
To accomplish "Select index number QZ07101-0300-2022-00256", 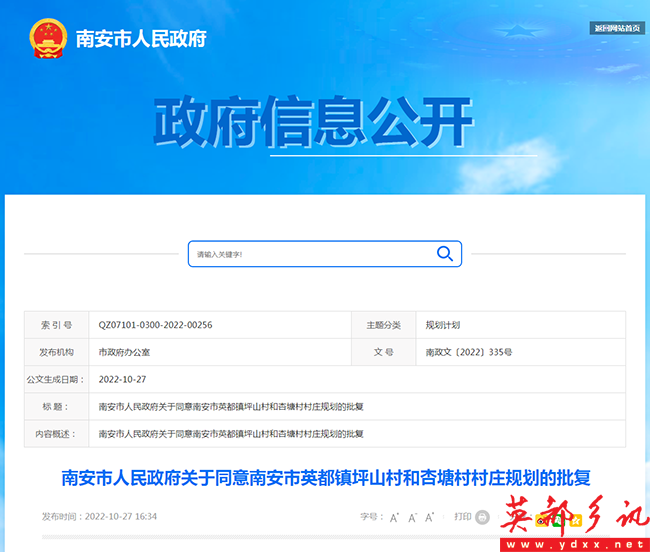I will (155, 325).
